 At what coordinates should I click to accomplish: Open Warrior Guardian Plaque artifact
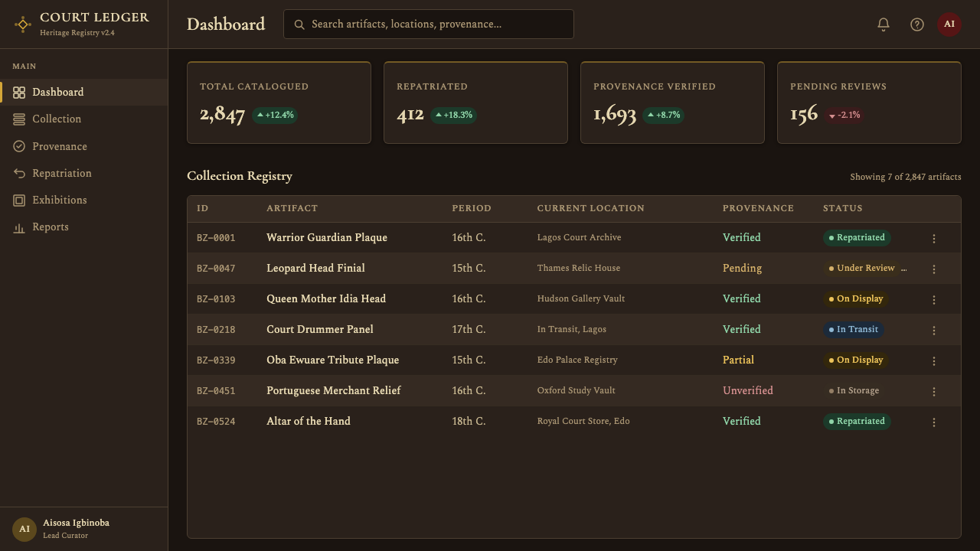tap(327, 238)
